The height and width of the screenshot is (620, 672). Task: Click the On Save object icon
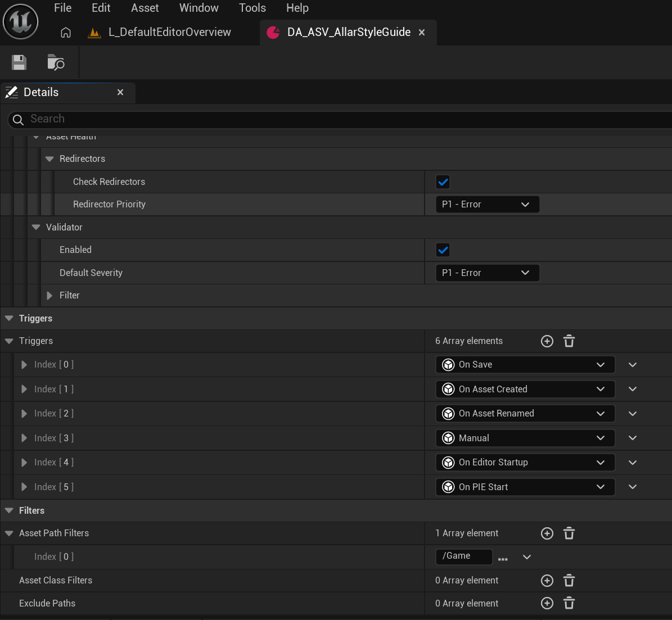pyautogui.click(x=448, y=365)
